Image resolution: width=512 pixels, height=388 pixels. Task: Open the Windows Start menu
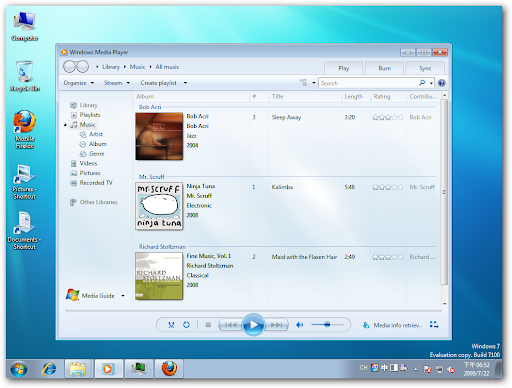pyautogui.click(x=19, y=369)
